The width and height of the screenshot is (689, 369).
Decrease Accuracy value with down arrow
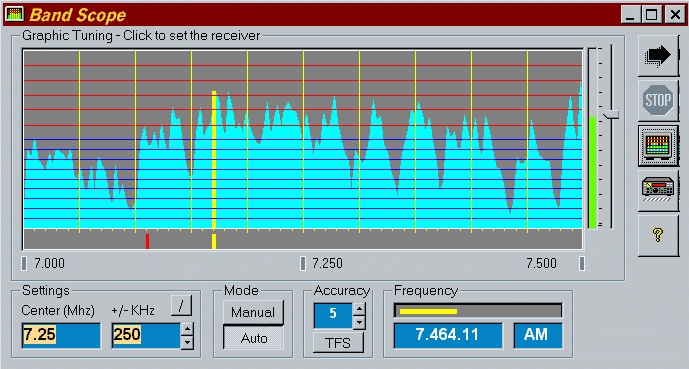[359, 322]
